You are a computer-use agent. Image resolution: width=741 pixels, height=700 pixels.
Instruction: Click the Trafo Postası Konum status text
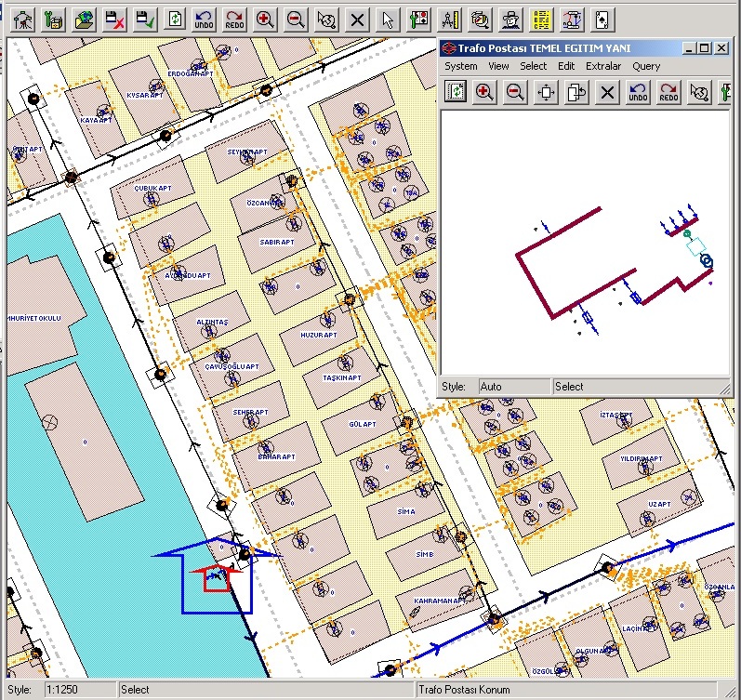pyautogui.click(x=464, y=690)
